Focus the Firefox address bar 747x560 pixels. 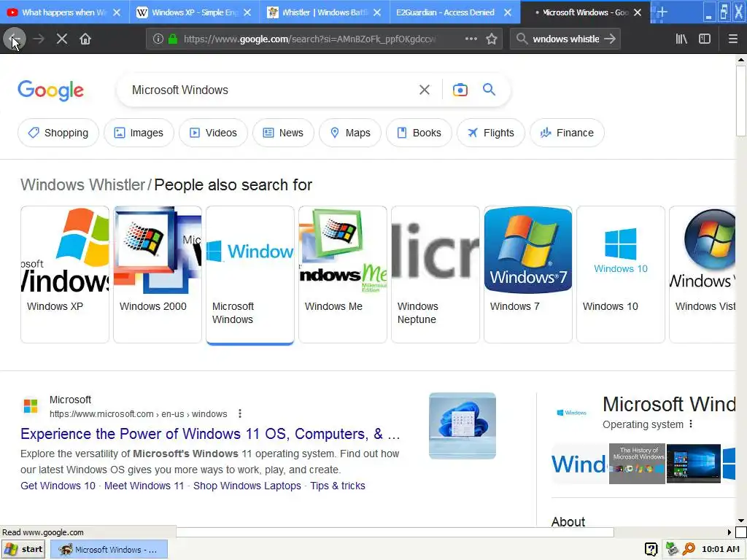309,39
